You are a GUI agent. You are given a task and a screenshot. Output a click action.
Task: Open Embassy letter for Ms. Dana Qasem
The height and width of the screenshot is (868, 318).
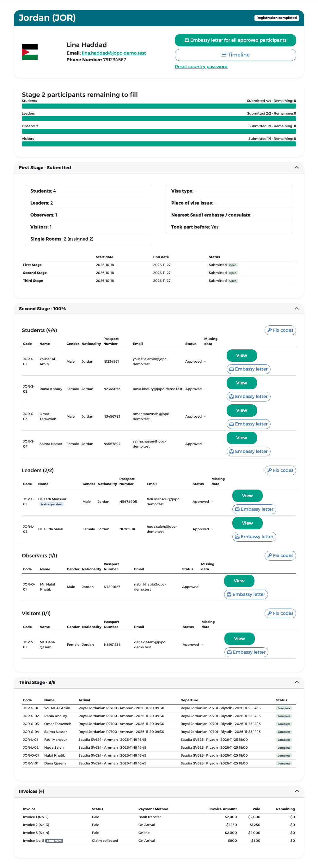tap(247, 652)
